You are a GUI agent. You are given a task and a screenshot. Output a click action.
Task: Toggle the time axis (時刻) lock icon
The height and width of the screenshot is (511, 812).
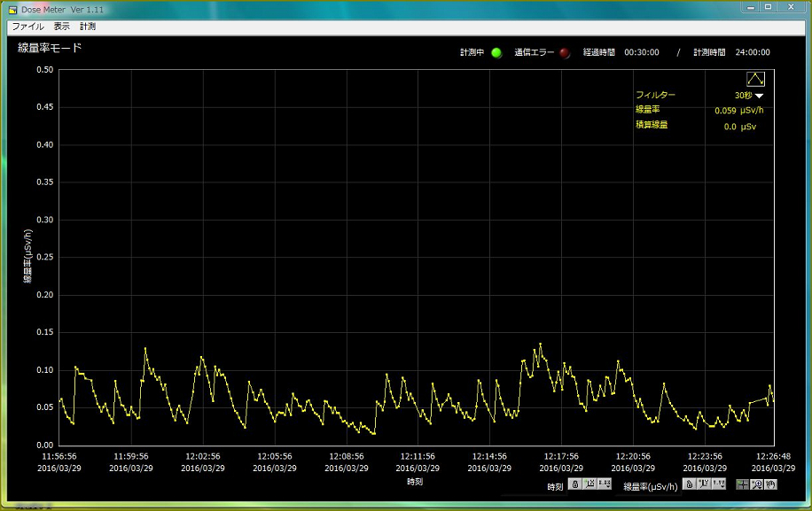pyautogui.click(x=574, y=484)
